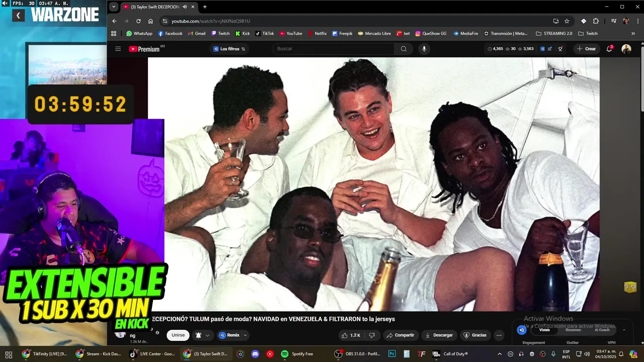Click the vidIQ Remix button
644x362 pixels.
229,335
